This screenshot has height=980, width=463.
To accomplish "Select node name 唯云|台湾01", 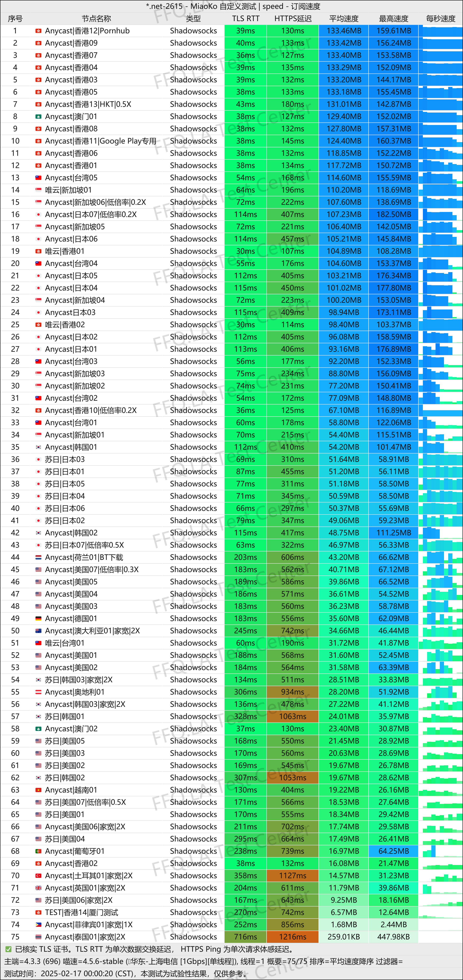I will pos(65,643).
